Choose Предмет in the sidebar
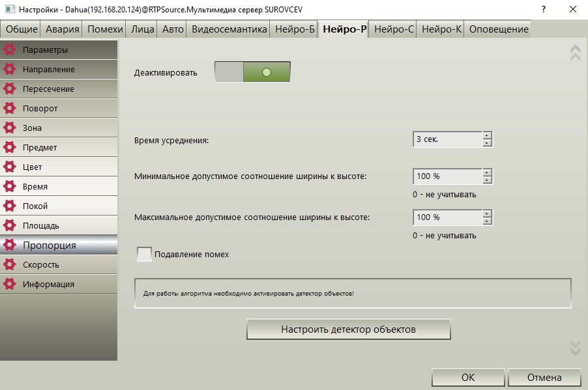 (x=59, y=147)
